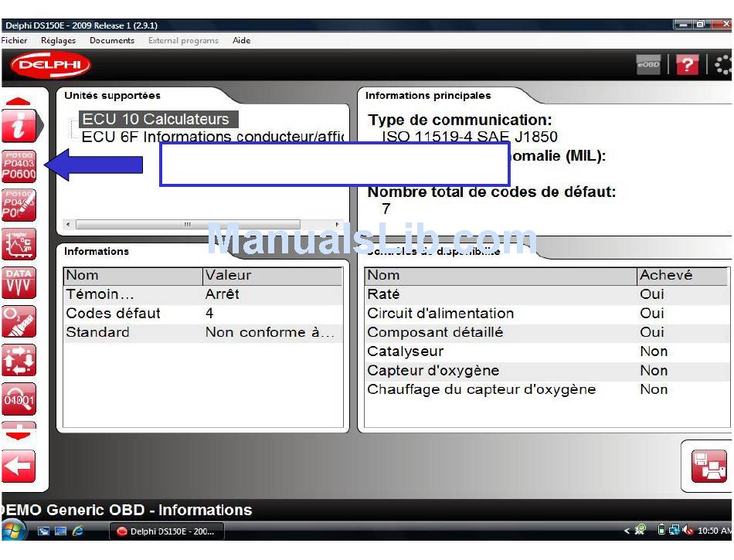
Task: Click the Delphi DS150E taskbar button
Action: click(x=167, y=531)
